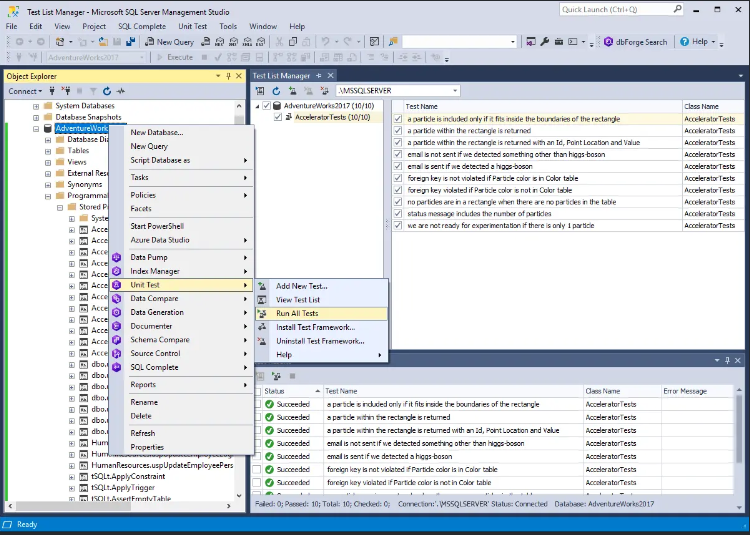Click the Save All toolbar icon
The width and height of the screenshot is (750, 535).
coord(131,42)
